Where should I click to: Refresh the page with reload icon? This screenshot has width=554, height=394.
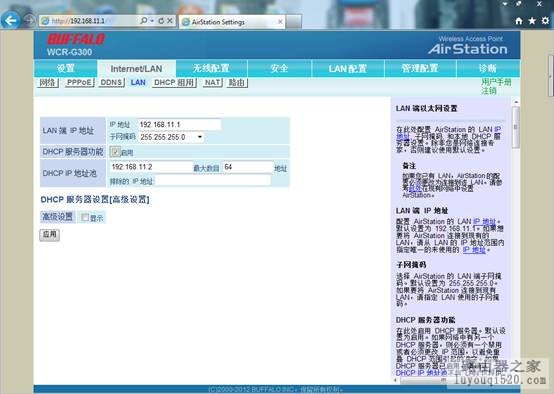(161, 21)
